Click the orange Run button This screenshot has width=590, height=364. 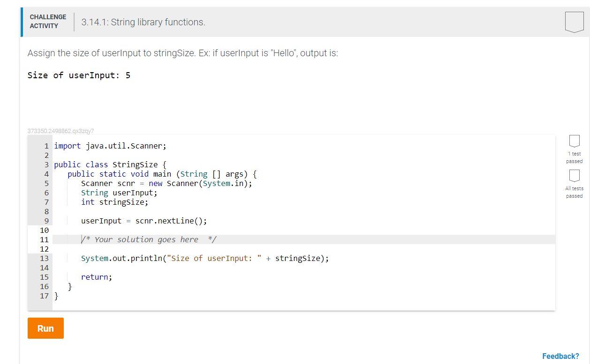pos(45,328)
